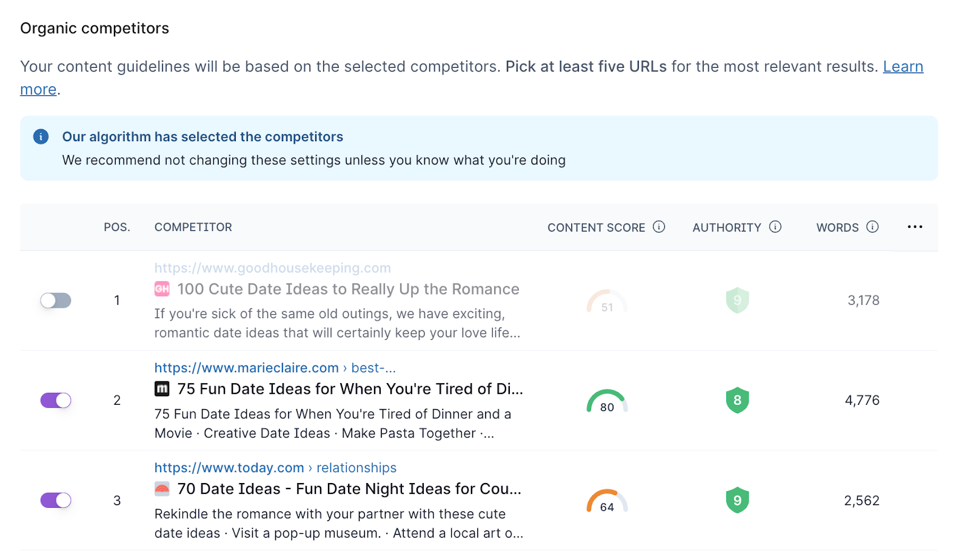The height and width of the screenshot is (560, 970).
Task: Click the Authority info icon
Action: [x=775, y=227]
